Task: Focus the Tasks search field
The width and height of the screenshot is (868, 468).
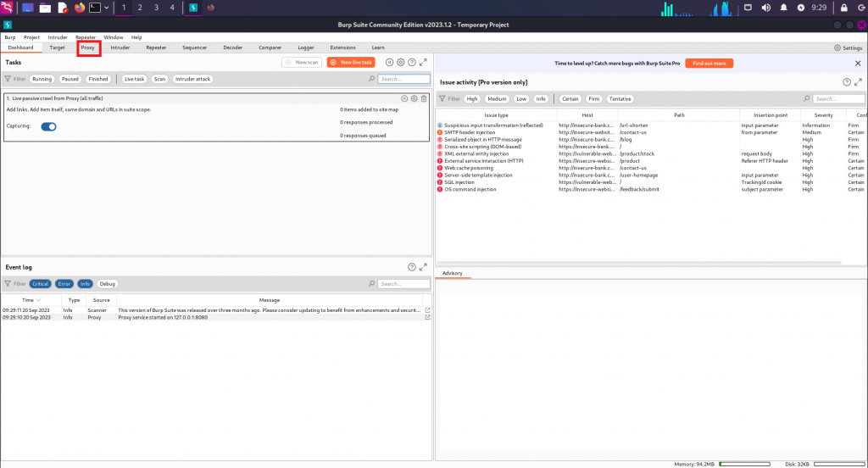Action: pyautogui.click(x=403, y=79)
